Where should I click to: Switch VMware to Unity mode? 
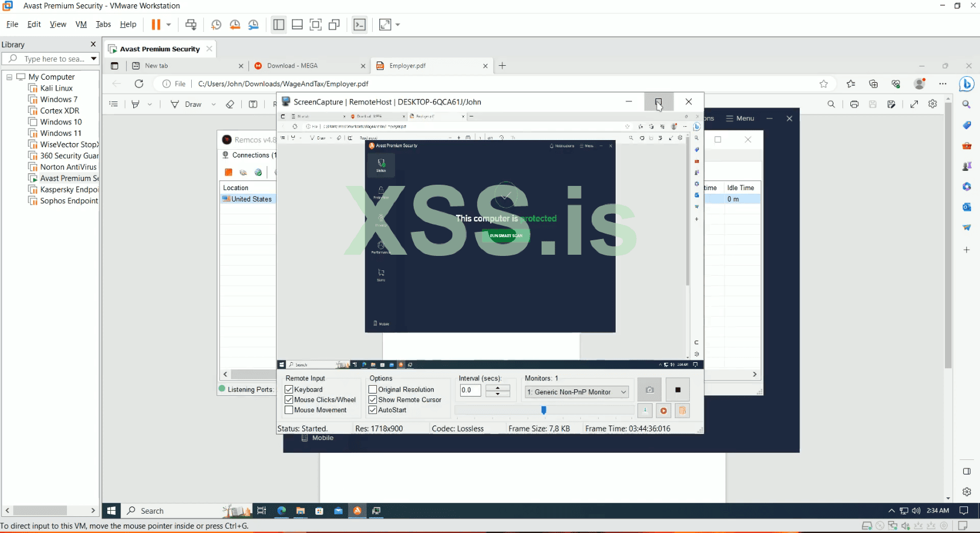tap(334, 25)
